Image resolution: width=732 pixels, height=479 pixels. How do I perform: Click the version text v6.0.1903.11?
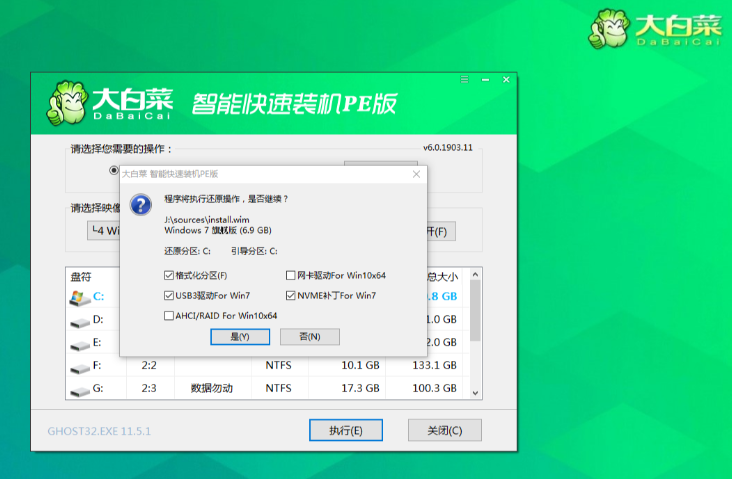click(448, 148)
